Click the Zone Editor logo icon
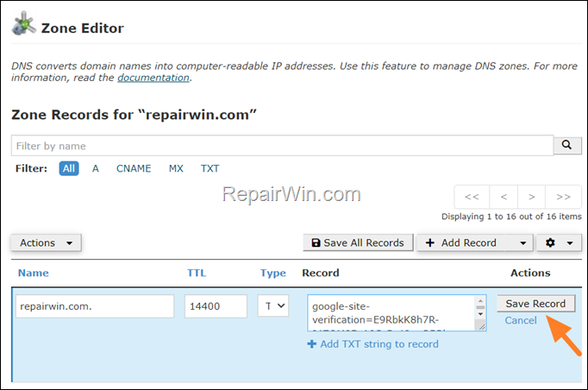Viewport: 588px width, 390px height. coord(23,23)
